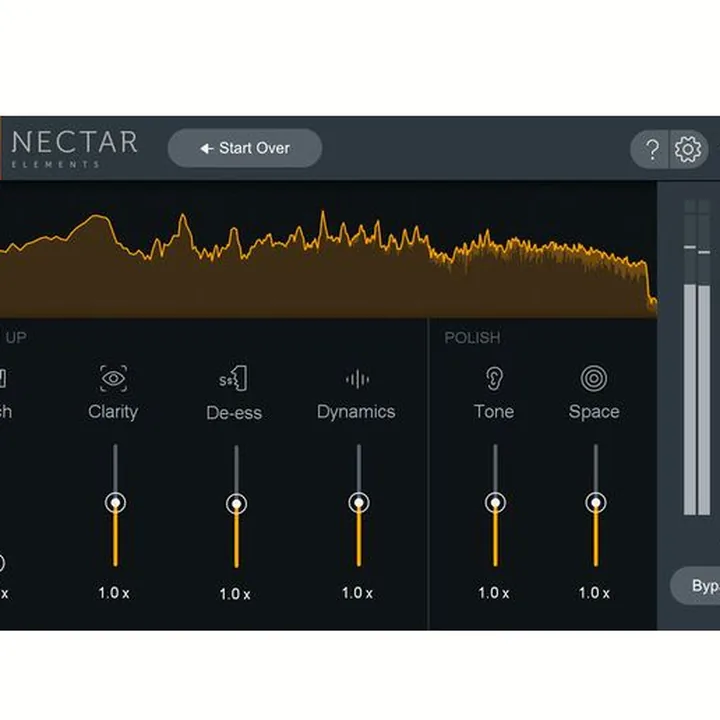This screenshot has height=720, width=720.
Task: Click the De-ess slider handle
Action: [x=236, y=504]
